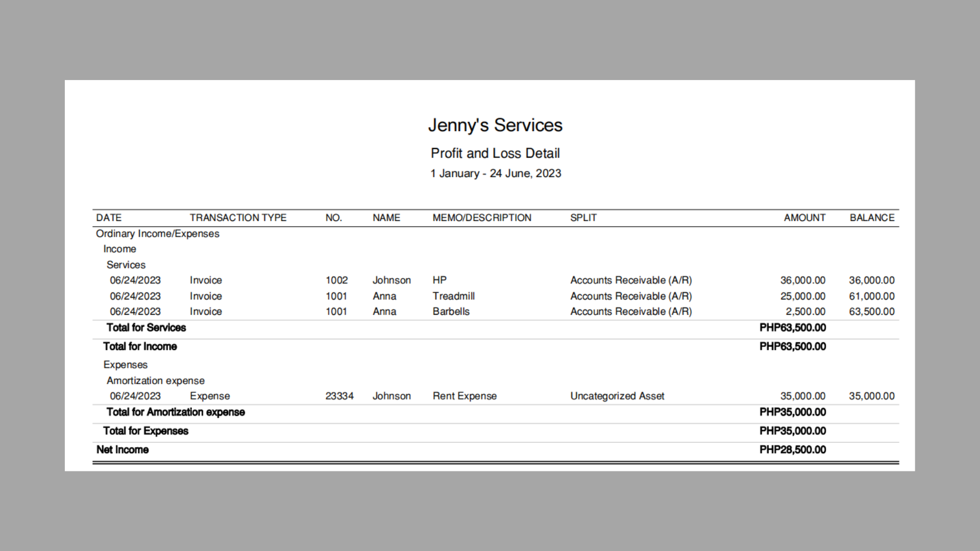This screenshot has height=551, width=980.
Task: Select Ordinary Income/Expenses section row
Action: (x=157, y=234)
